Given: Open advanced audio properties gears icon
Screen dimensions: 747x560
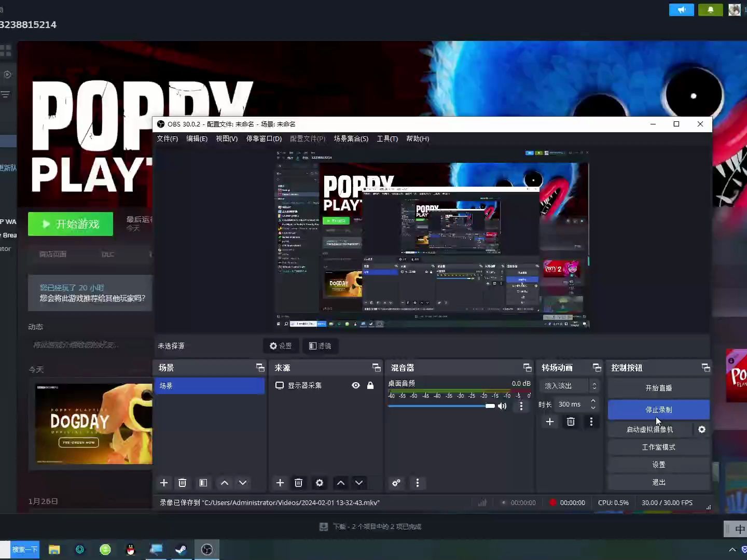Looking at the screenshot, I should click(396, 483).
